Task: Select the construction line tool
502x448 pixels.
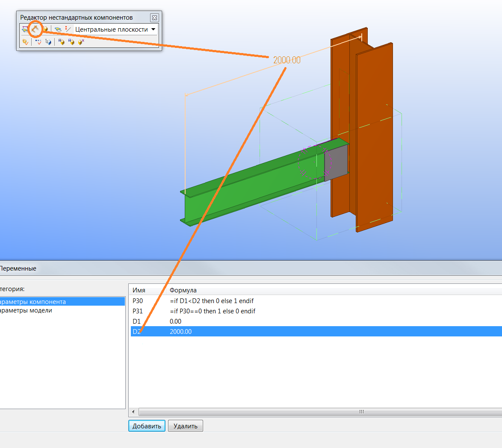Action: [x=68, y=29]
